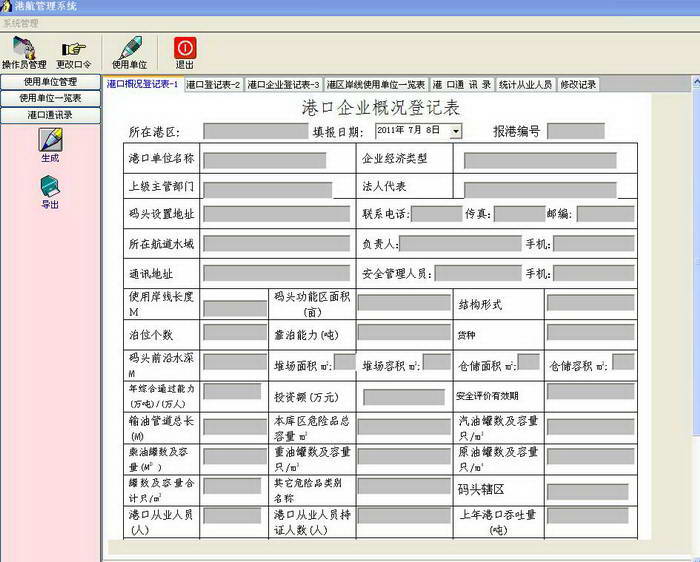Click the 输油管道总长 input field

pyautogui.click(x=235, y=427)
